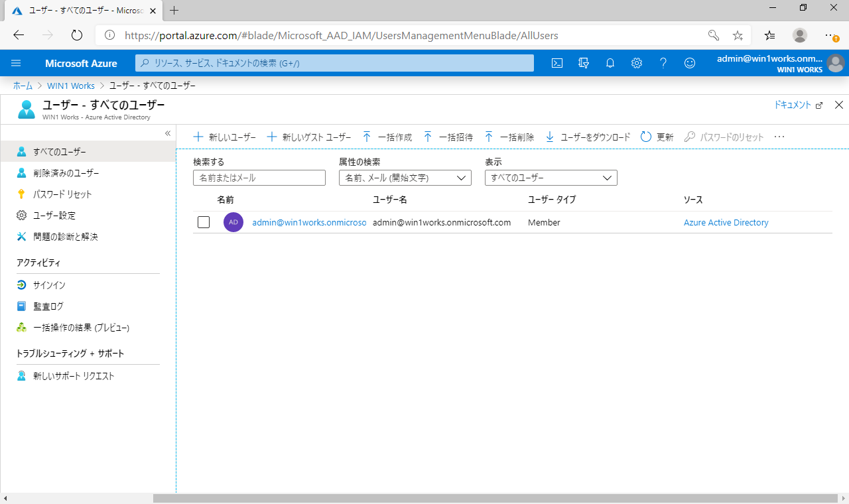The image size is (849, 504).
Task: Close the ユーザー blade with the X
Action: coord(838,105)
